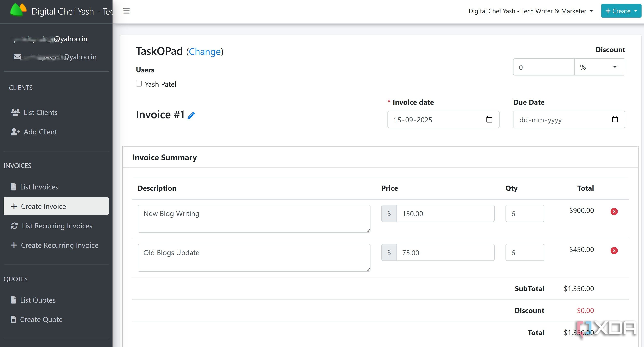Click the Price column header
The width and height of the screenshot is (644, 347).
390,188
